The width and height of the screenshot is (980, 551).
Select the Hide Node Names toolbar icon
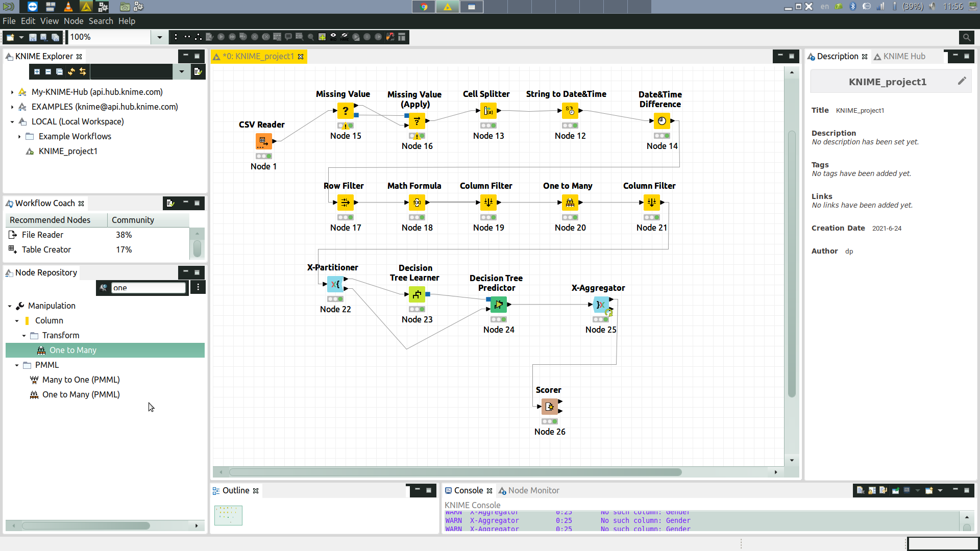point(344,37)
